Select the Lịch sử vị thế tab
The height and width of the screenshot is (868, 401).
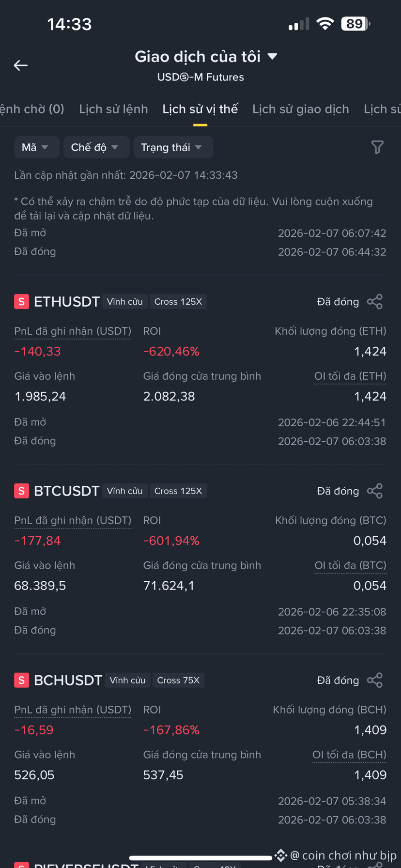point(200,109)
